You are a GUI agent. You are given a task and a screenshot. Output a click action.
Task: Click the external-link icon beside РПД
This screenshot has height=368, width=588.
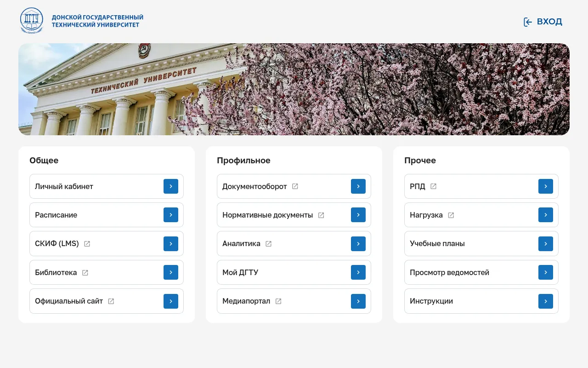point(433,186)
